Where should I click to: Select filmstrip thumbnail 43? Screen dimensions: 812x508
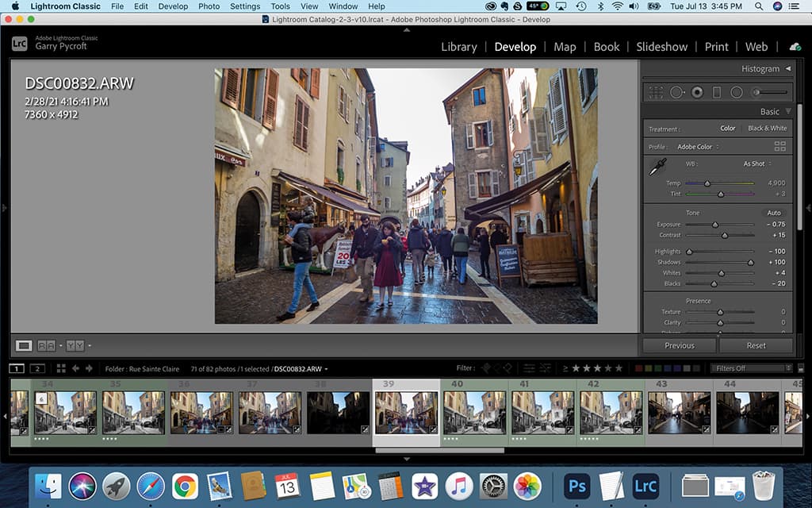[679, 413]
